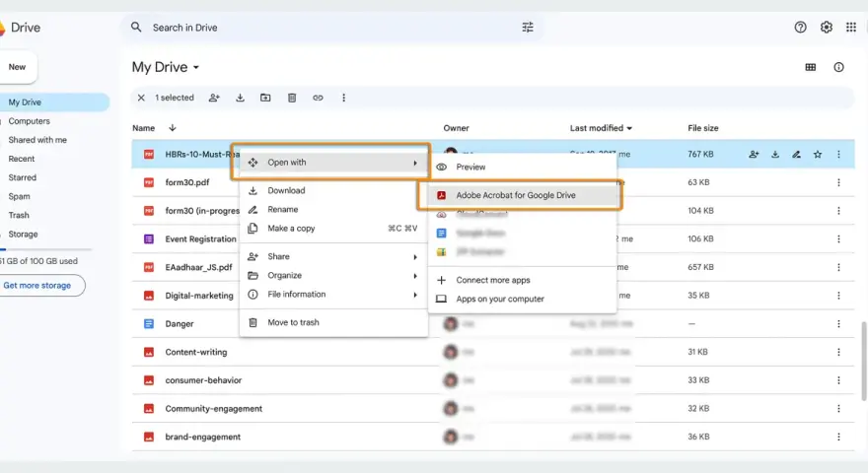Open more actions for form30.pdf
868x473 pixels.
pyautogui.click(x=838, y=182)
